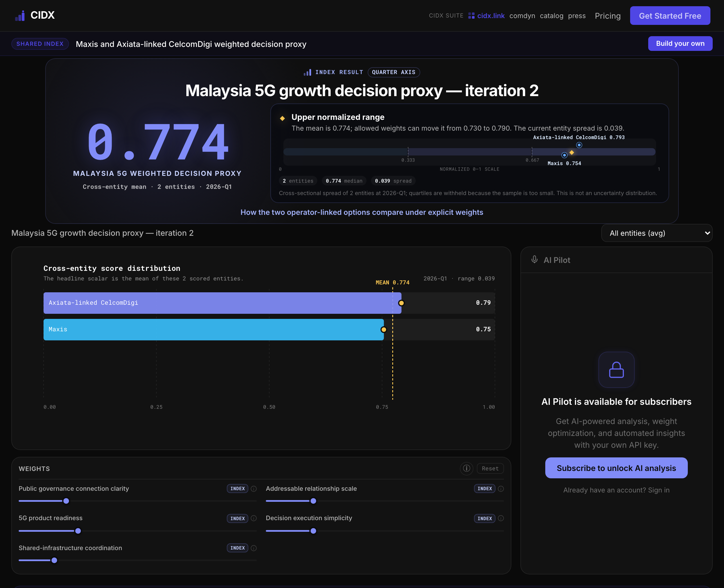The width and height of the screenshot is (724, 588).
Task: Click Get Started Free button
Action: click(670, 16)
